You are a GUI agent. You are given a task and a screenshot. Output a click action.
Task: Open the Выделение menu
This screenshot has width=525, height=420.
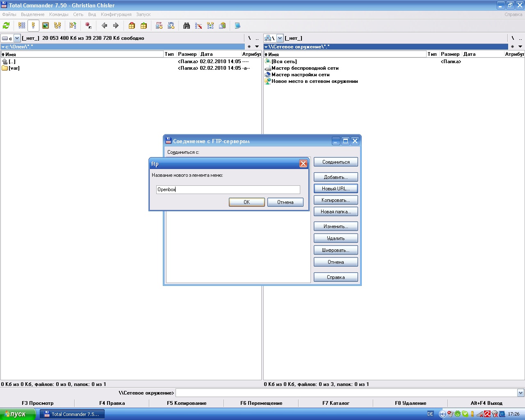32,14
